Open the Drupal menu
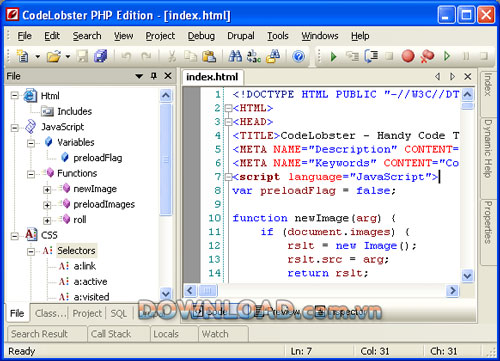This screenshot has height=361, width=500. click(x=241, y=36)
